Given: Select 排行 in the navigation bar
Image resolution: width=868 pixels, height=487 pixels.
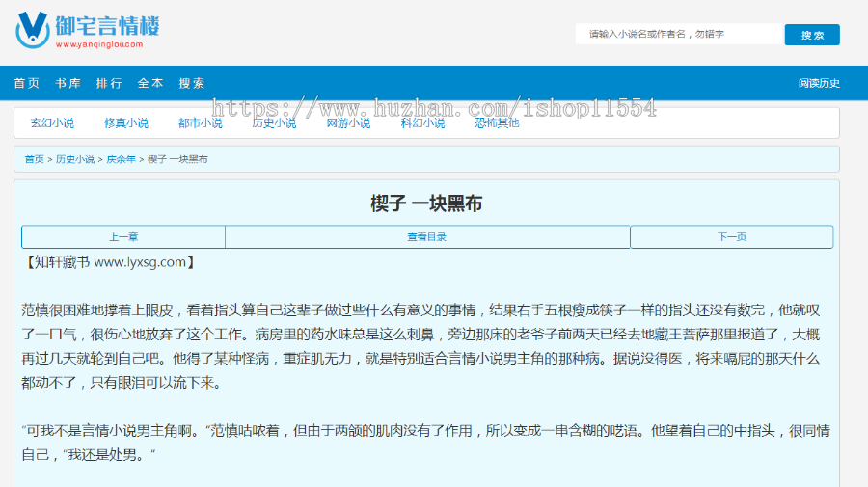Looking at the screenshot, I should coord(109,84).
